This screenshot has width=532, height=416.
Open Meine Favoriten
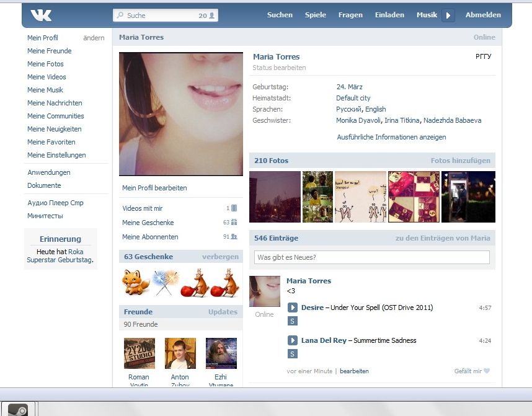[x=51, y=142]
